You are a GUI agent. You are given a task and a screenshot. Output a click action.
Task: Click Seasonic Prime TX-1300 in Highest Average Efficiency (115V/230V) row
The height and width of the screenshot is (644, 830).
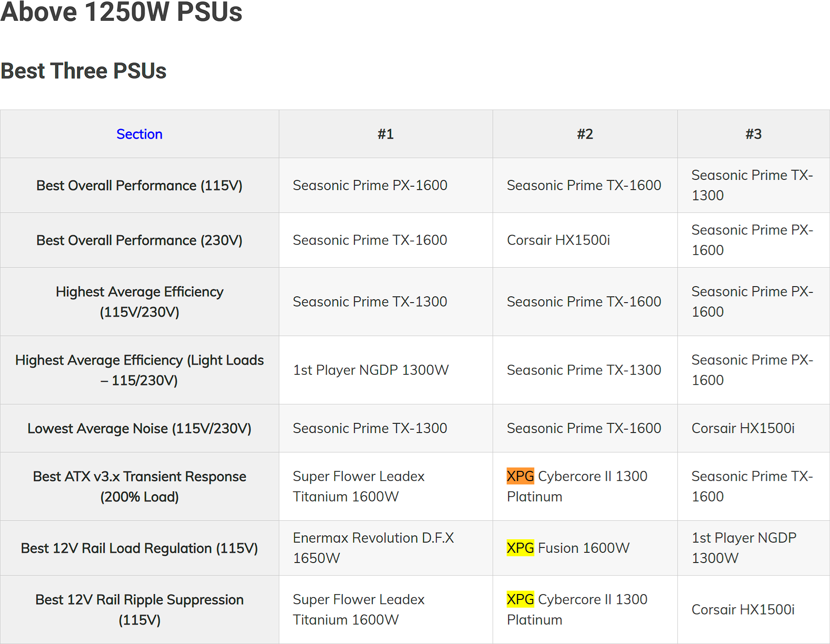[370, 302]
